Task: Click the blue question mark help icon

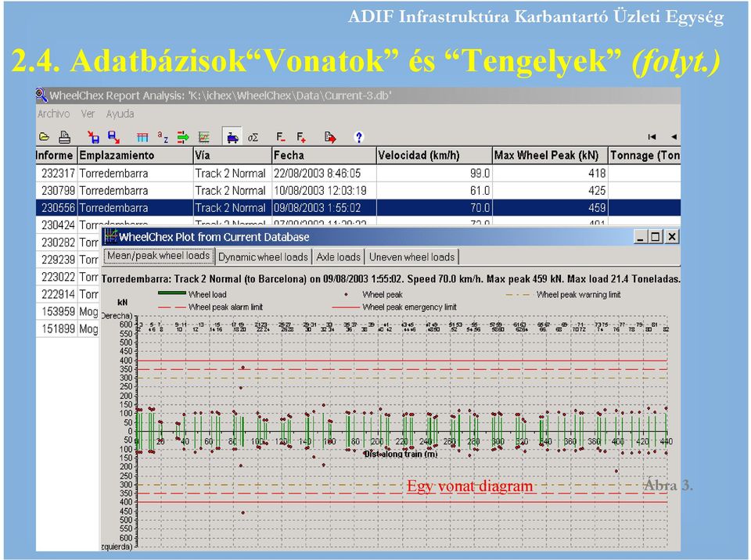Action: tap(359, 138)
